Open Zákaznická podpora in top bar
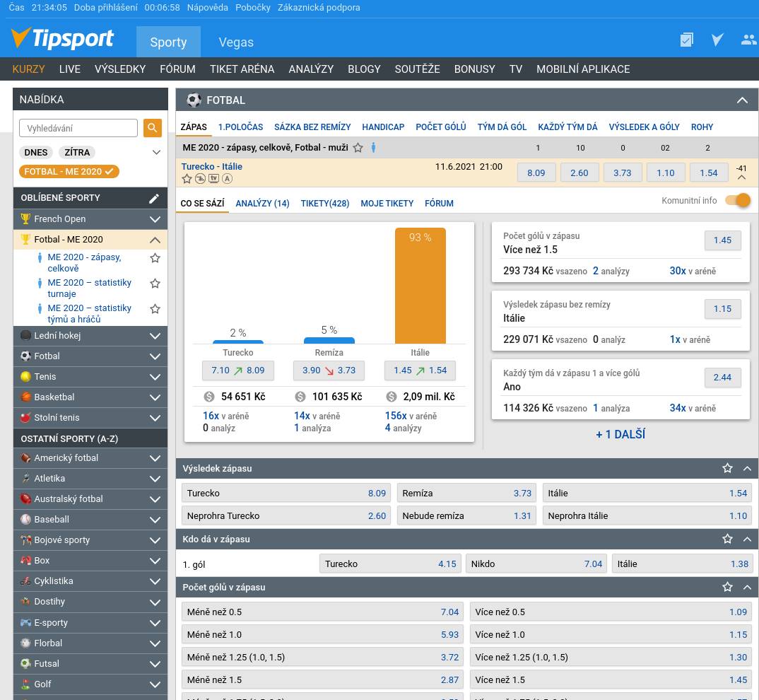 coord(319,8)
